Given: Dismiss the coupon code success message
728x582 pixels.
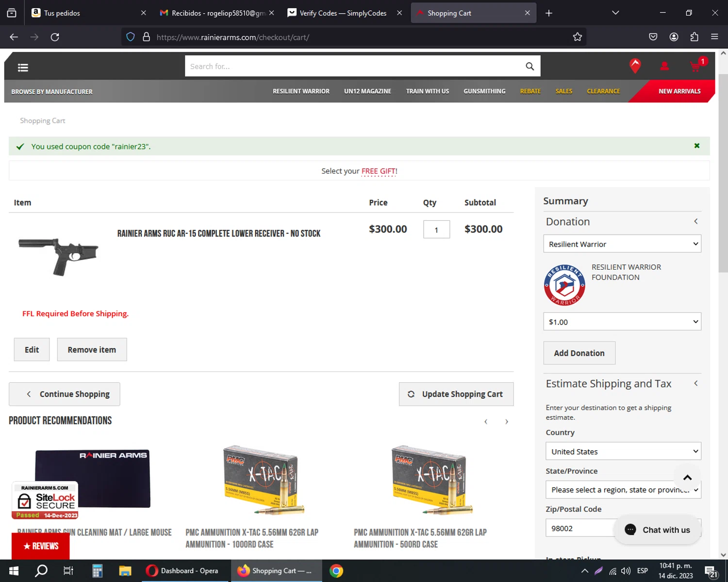Looking at the screenshot, I should click(x=697, y=145).
